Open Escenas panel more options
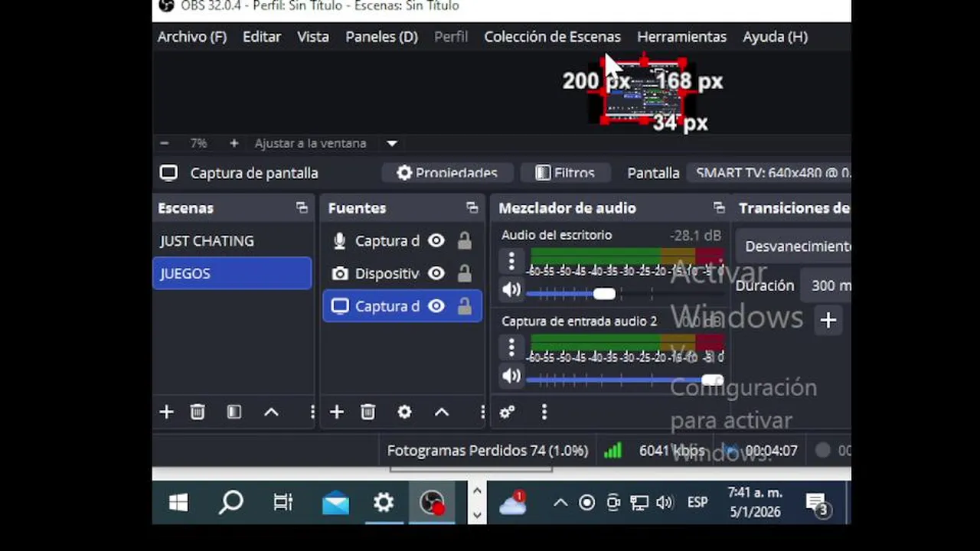 (x=312, y=412)
